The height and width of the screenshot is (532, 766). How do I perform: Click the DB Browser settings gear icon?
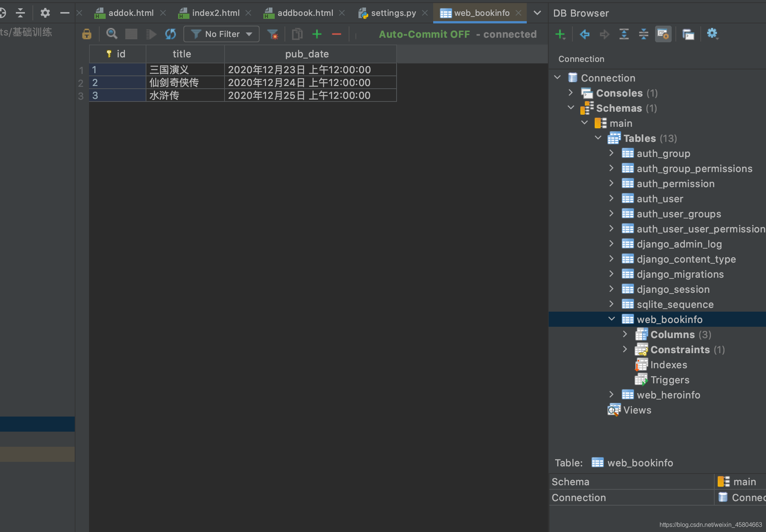click(x=712, y=34)
